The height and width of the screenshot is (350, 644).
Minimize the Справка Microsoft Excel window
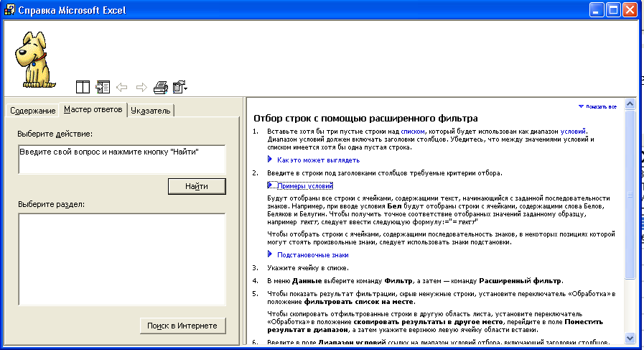(597, 10)
